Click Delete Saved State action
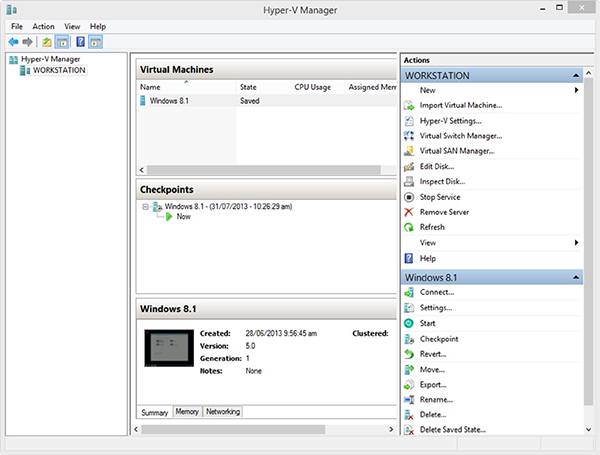 452,430
